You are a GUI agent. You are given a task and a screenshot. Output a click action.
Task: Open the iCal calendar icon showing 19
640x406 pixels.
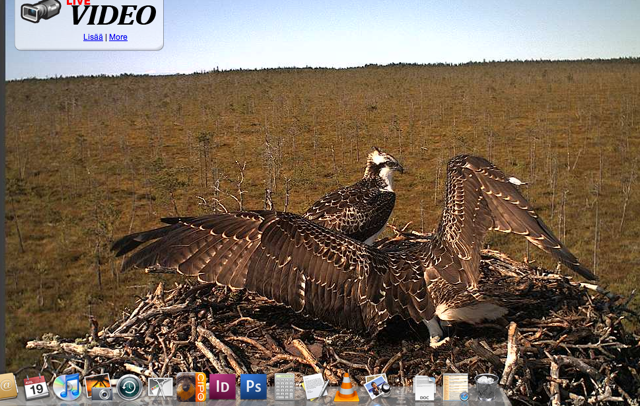click(x=36, y=388)
